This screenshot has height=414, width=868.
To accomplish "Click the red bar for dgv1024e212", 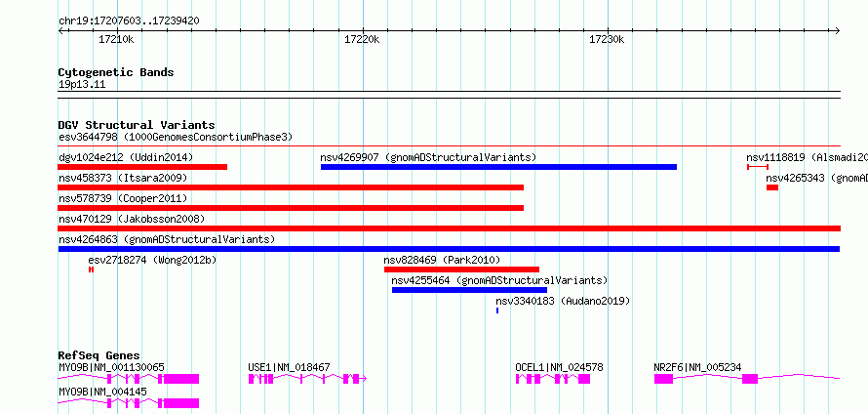I will (x=142, y=167).
